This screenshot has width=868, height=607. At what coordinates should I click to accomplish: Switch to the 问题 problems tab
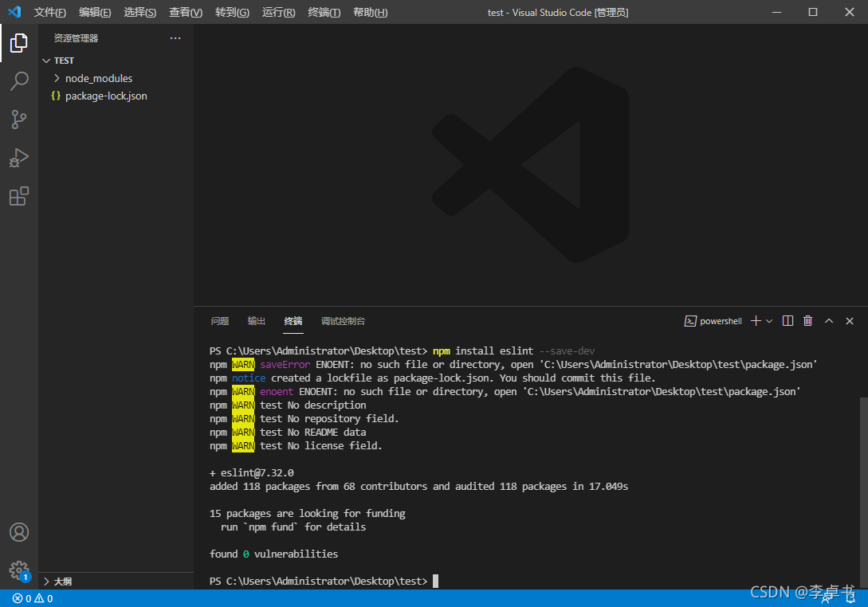coord(220,321)
